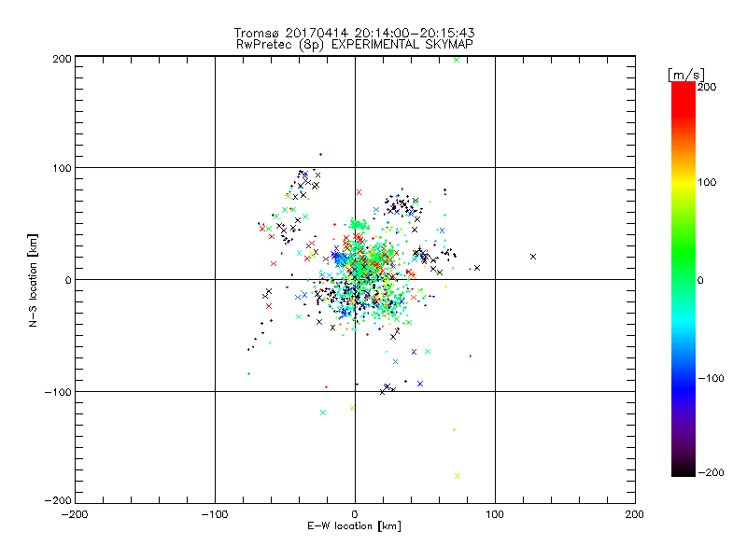The width and height of the screenshot is (747, 560).
Task: Click the x-axis '-200' tick label
Action: tap(75, 514)
